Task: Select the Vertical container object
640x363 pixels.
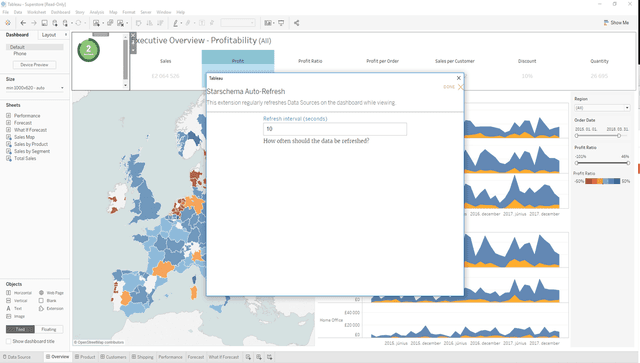Action: tap(17, 301)
